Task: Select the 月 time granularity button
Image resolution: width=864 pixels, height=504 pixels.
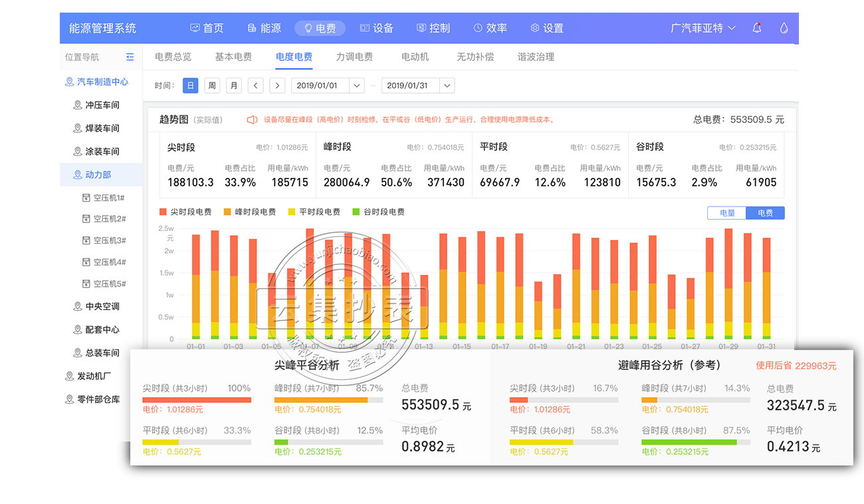Action: point(233,86)
